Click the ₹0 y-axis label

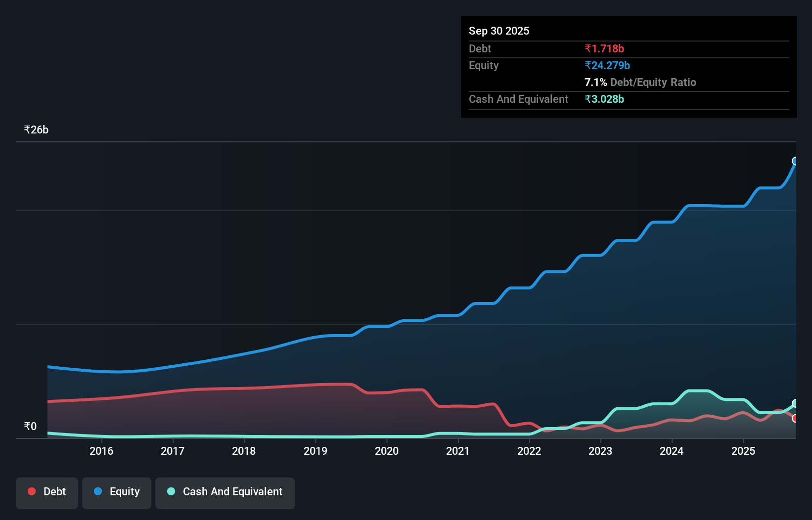pos(30,427)
